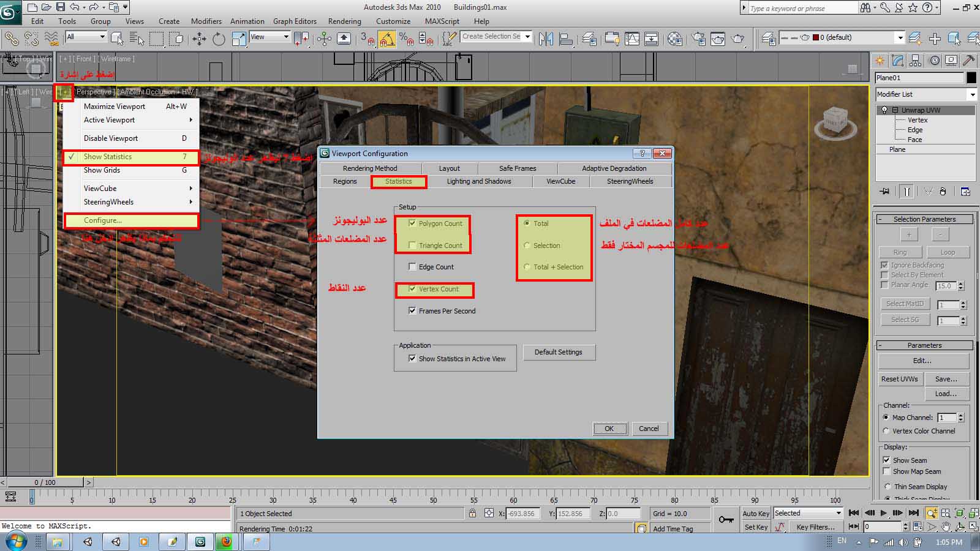The width and height of the screenshot is (980, 551).
Task: Activate the Select and Move tool
Action: pos(199,39)
